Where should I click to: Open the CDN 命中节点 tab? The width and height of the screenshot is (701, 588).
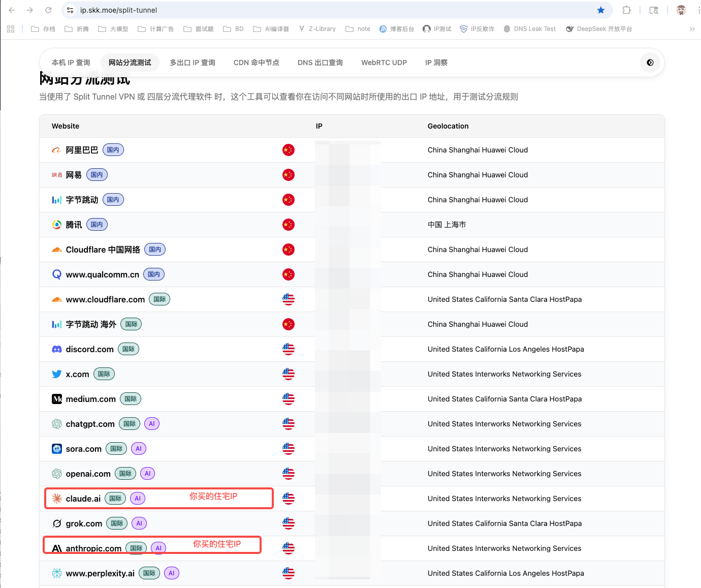tap(257, 63)
